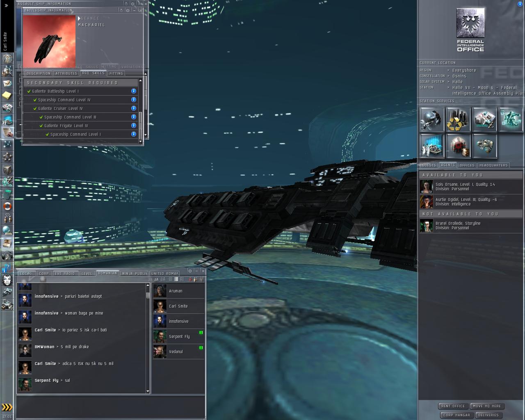Viewport: 525px width, 420px height.
Task: Open the yellow Notepad icon
Action: click(x=7, y=96)
